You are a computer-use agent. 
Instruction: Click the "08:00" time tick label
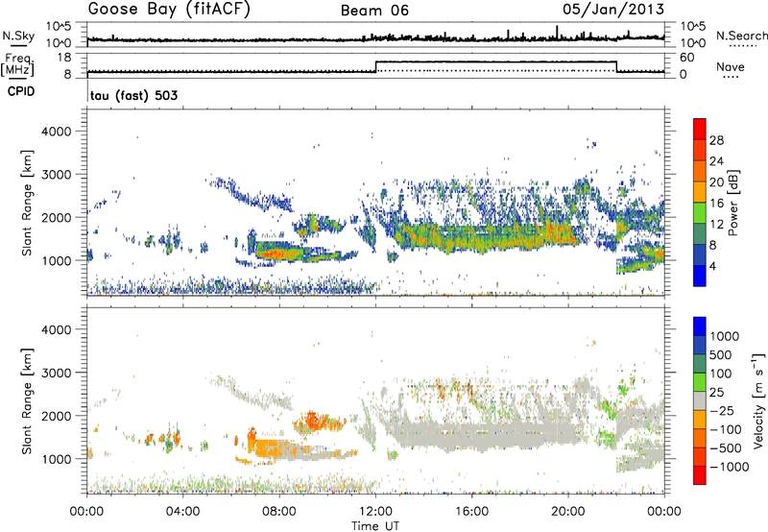click(x=278, y=512)
